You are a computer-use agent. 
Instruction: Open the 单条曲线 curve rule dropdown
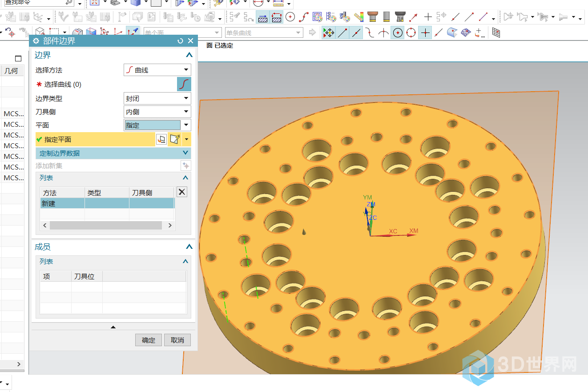(x=264, y=32)
